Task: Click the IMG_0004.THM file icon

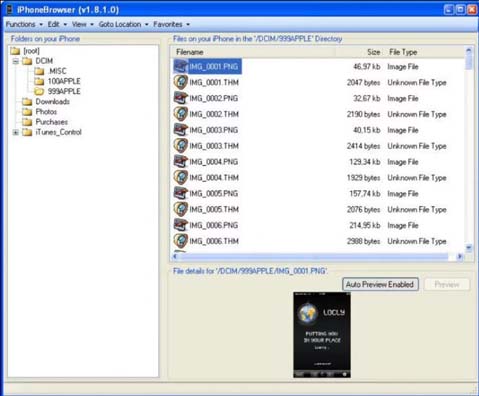Action: 181,177
